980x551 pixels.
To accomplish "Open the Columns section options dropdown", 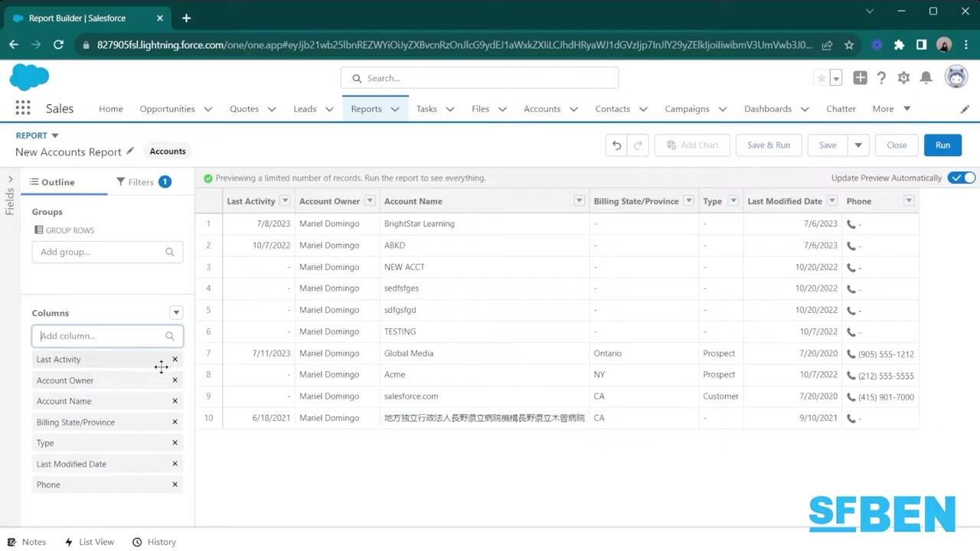I will coord(176,312).
